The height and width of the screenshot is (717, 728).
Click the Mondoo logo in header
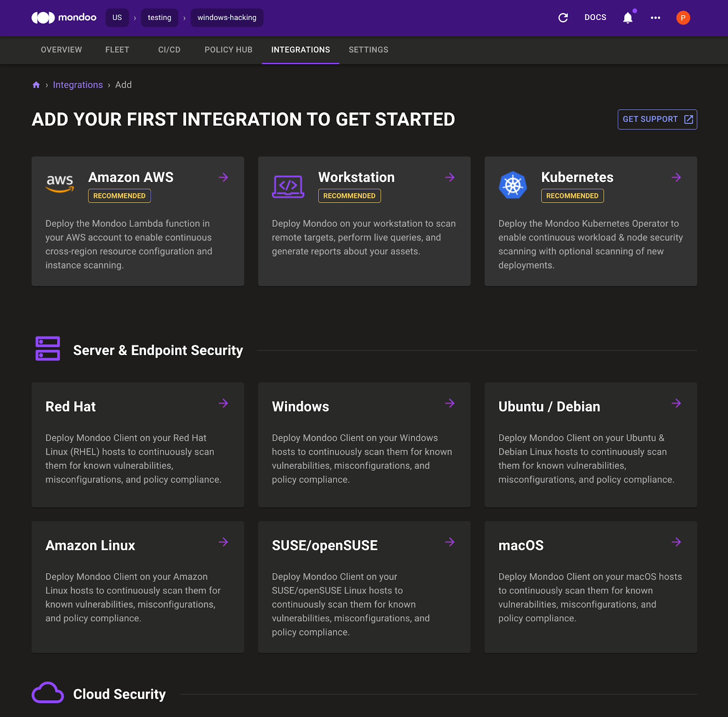tap(64, 18)
